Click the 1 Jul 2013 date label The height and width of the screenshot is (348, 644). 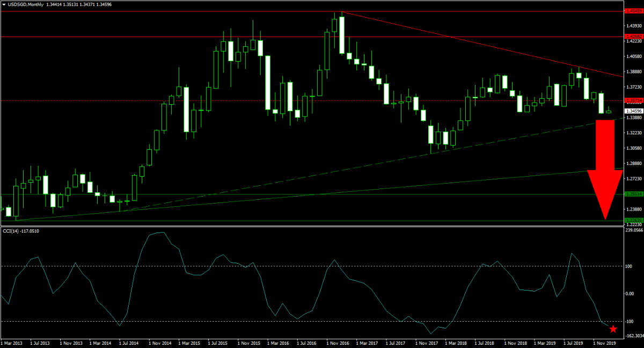pos(39,343)
